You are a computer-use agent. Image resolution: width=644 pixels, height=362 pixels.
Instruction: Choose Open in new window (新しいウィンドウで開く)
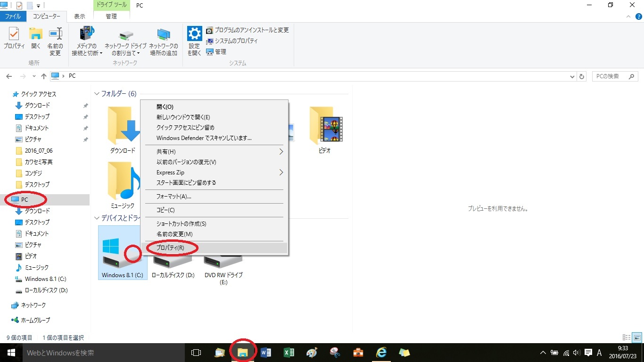click(x=215, y=117)
